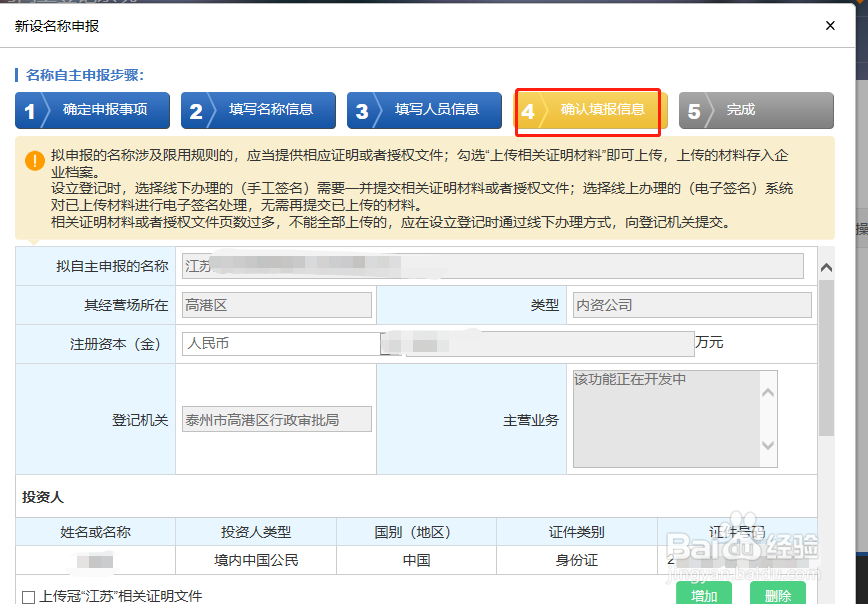This screenshot has height=604, width=868.
Task: Click the number 1 badge on the first step
Action: [x=32, y=111]
